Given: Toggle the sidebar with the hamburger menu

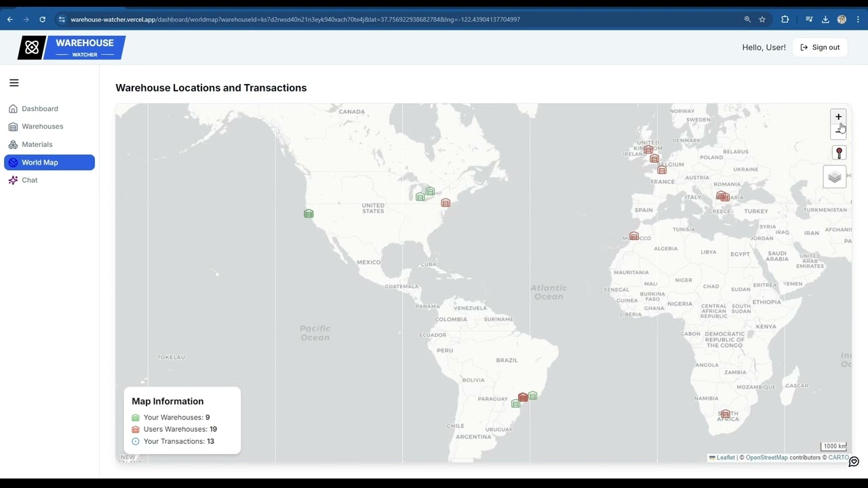Looking at the screenshot, I should (14, 82).
